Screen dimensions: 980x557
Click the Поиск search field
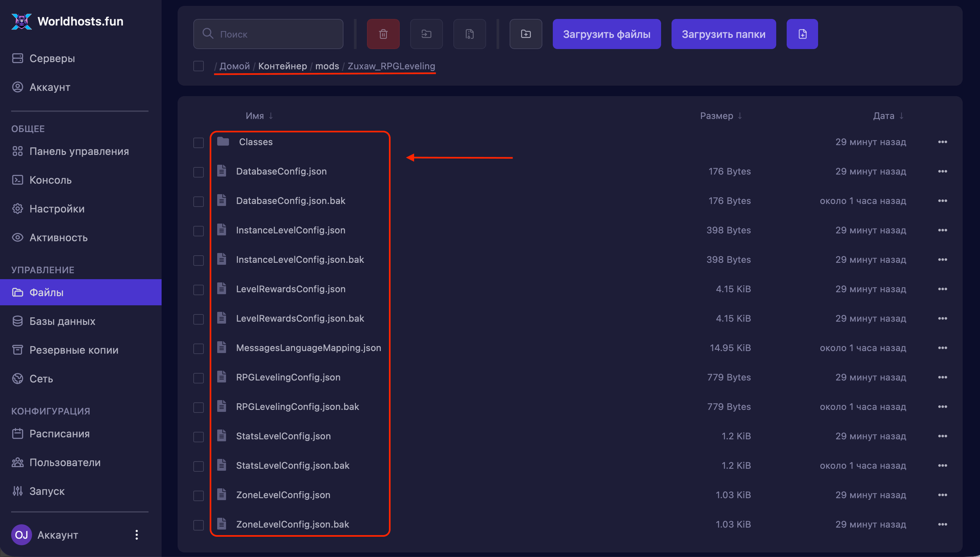268,34
